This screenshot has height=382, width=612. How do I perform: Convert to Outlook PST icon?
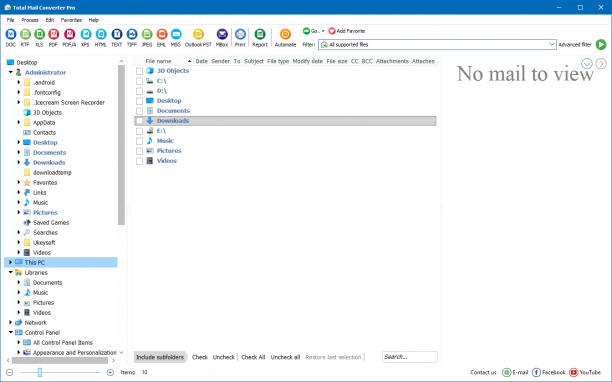(198, 34)
